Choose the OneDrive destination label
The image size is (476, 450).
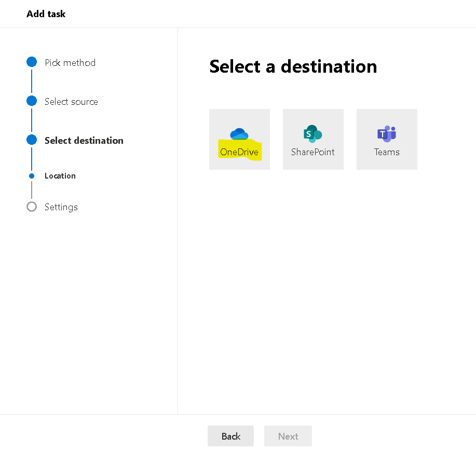point(239,152)
